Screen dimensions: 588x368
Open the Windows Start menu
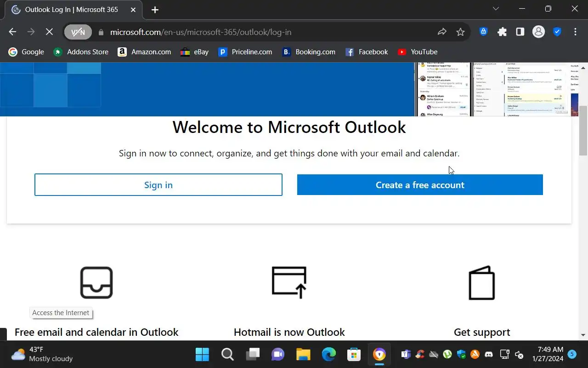[202, 354]
